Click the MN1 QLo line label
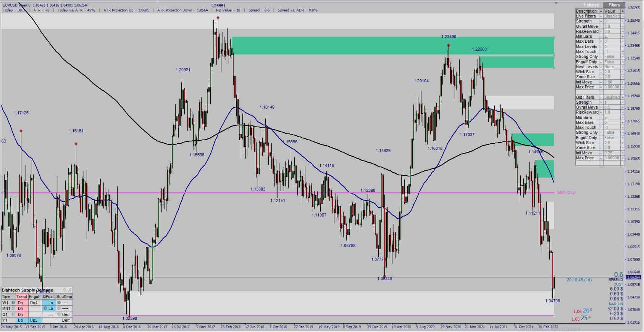 [566, 192]
